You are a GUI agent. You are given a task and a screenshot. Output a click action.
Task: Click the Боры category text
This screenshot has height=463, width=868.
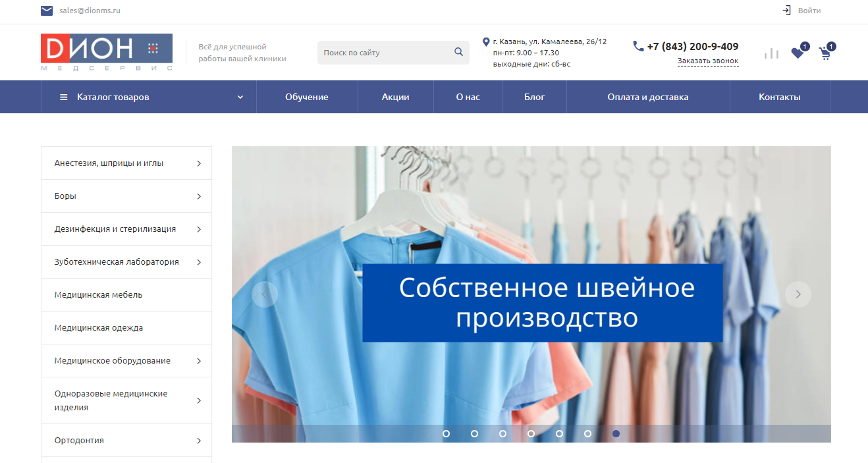pos(65,196)
